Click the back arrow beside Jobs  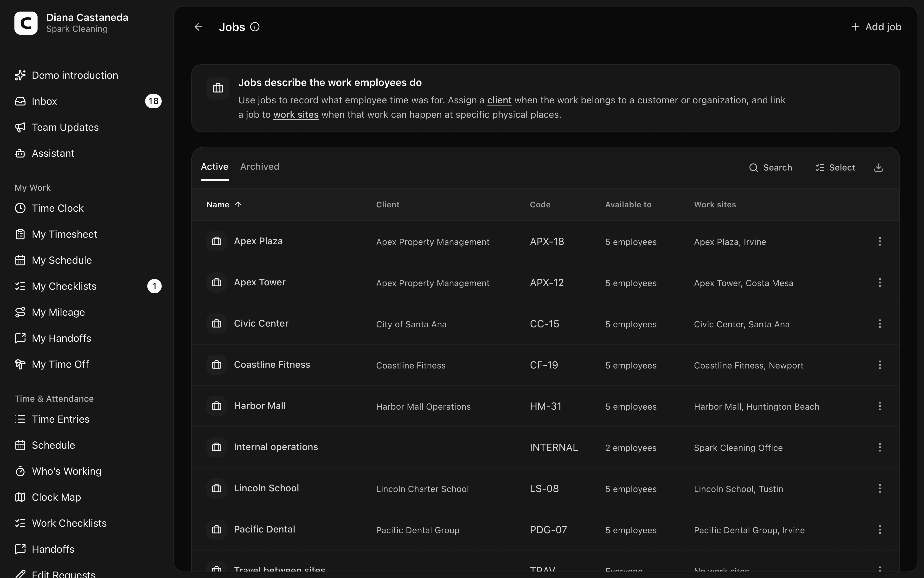pos(198,27)
